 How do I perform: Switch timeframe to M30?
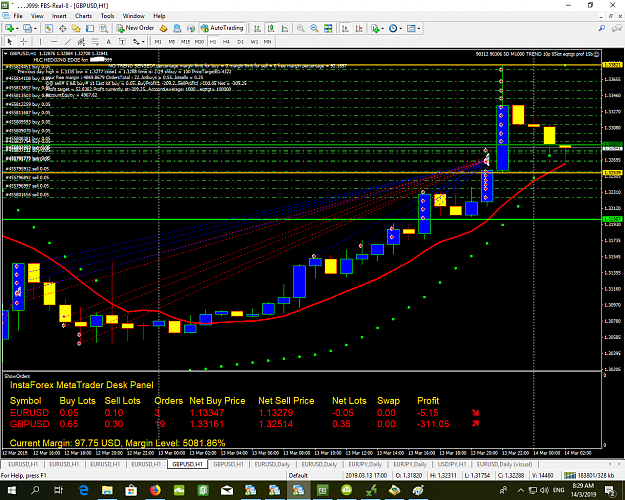coord(199,41)
